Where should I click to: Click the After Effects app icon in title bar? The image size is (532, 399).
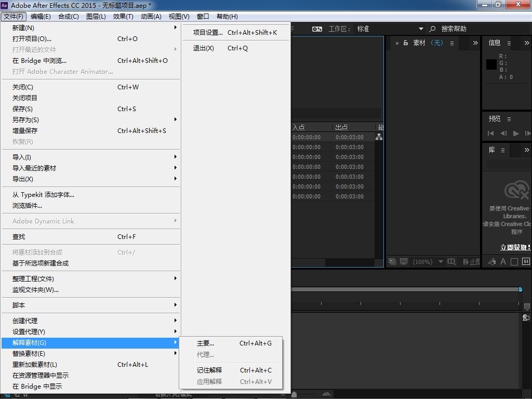[x=4, y=5]
